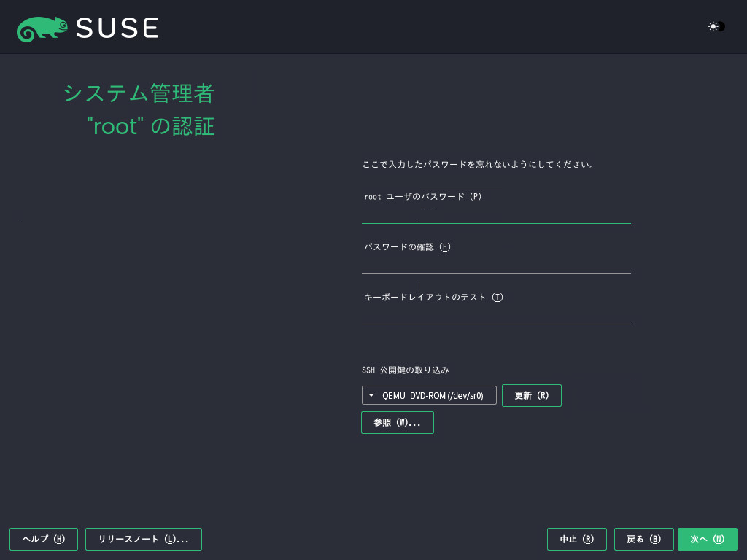Viewport: 747px width, 560px height.
Task: Open the QEMU DVD-ROM (/dev/sr0) device dropdown
Action: pos(429,395)
